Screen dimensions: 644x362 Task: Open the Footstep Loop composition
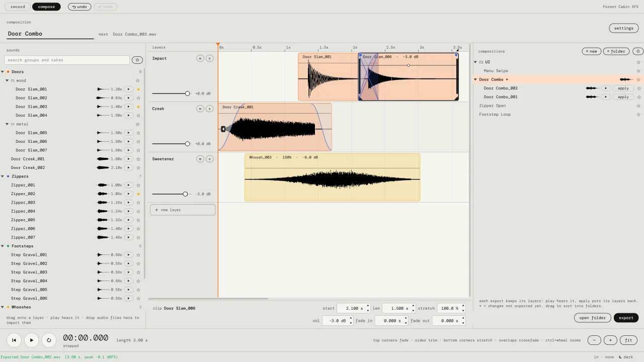(495, 115)
